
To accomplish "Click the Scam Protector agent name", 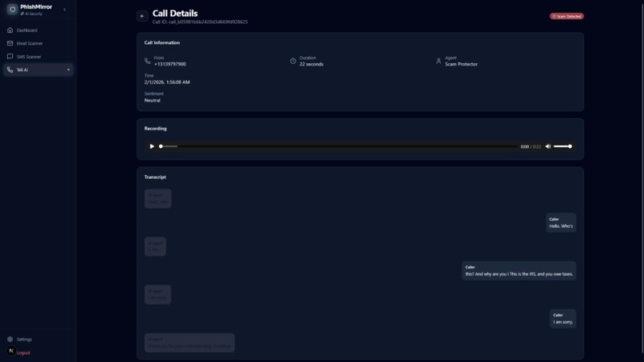I will (461, 65).
